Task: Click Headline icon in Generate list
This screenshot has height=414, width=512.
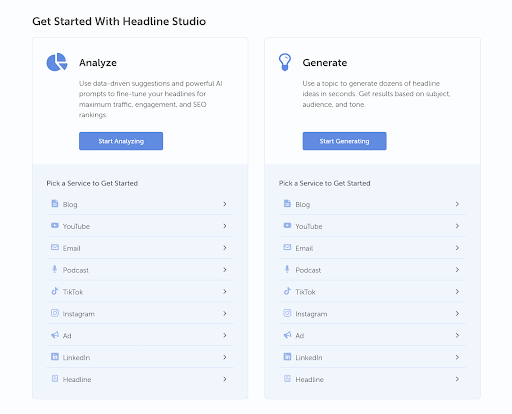Action: click(x=287, y=379)
